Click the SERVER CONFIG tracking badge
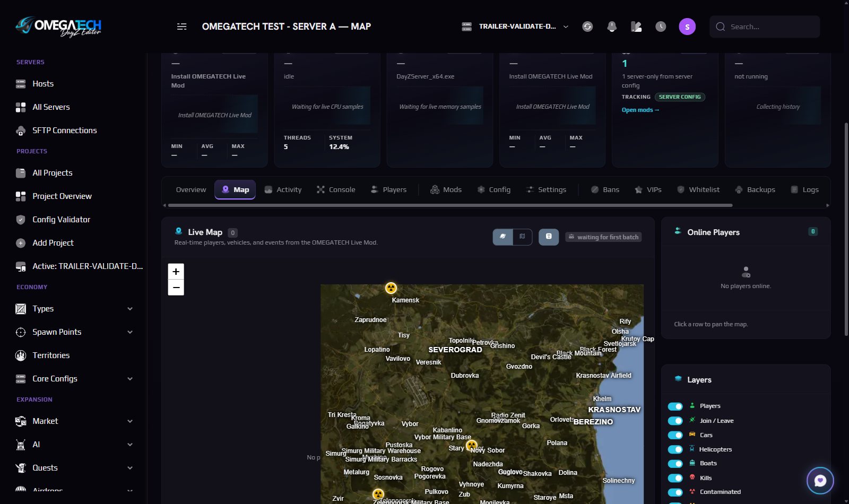The image size is (849, 504). coord(680,97)
